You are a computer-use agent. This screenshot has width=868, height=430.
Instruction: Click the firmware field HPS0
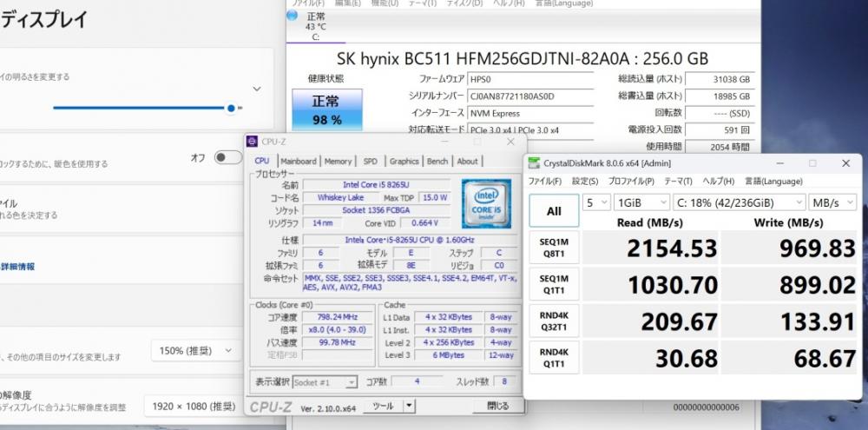click(x=530, y=79)
